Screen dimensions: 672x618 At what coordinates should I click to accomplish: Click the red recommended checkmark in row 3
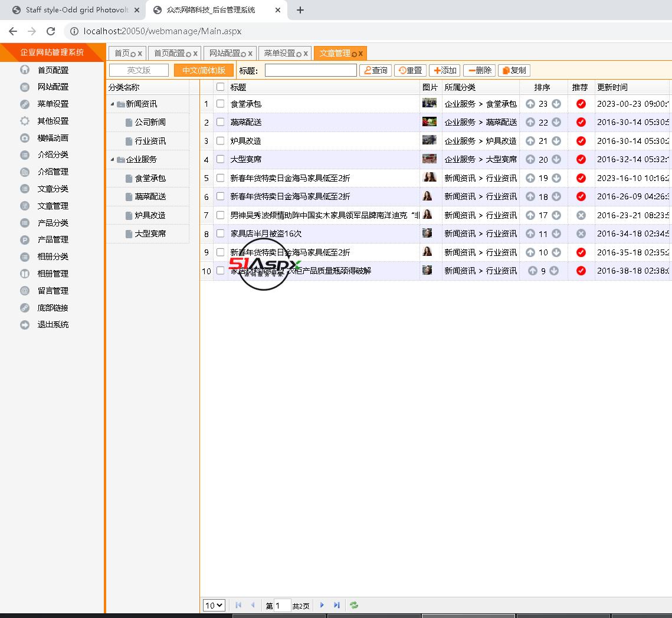tap(581, 141)
